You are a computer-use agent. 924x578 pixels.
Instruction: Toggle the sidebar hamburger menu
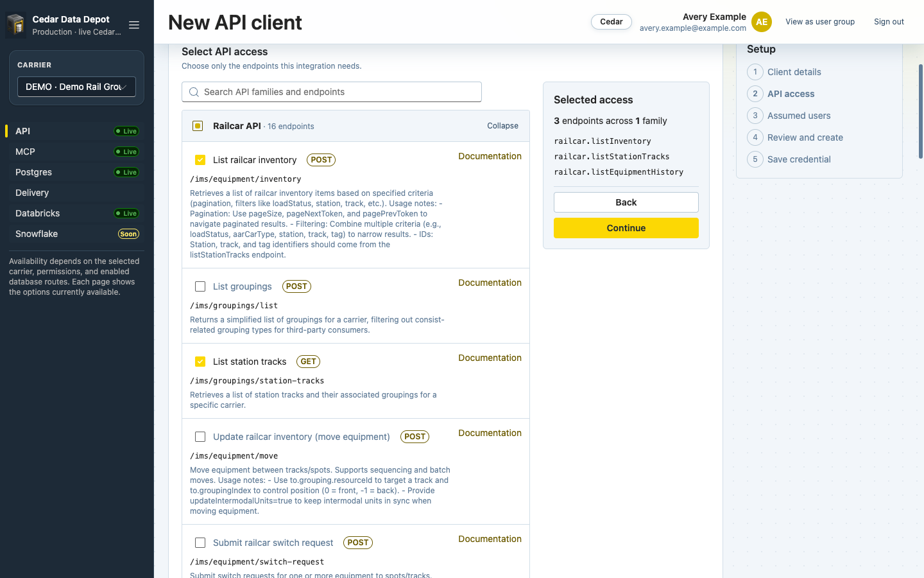pos(134,25)
